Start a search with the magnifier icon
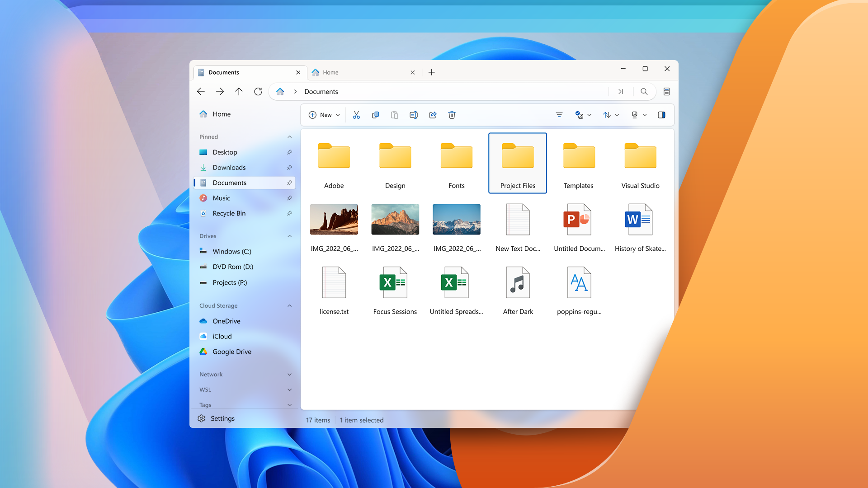Viewport: 868px width, 488px height. tap(644, 91)
